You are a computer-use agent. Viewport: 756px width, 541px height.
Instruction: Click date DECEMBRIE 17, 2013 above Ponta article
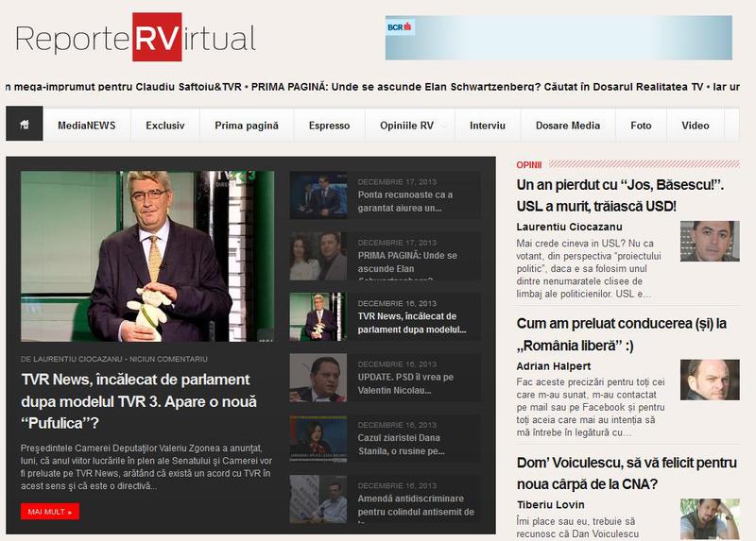[x=397, y=181]
